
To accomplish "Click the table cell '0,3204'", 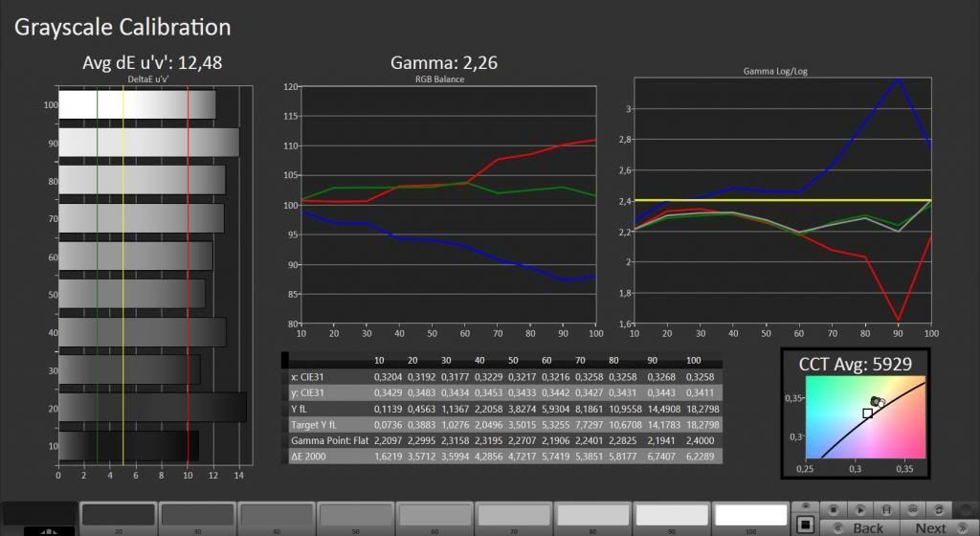I will pyautogui.click(x=388, y=377).
